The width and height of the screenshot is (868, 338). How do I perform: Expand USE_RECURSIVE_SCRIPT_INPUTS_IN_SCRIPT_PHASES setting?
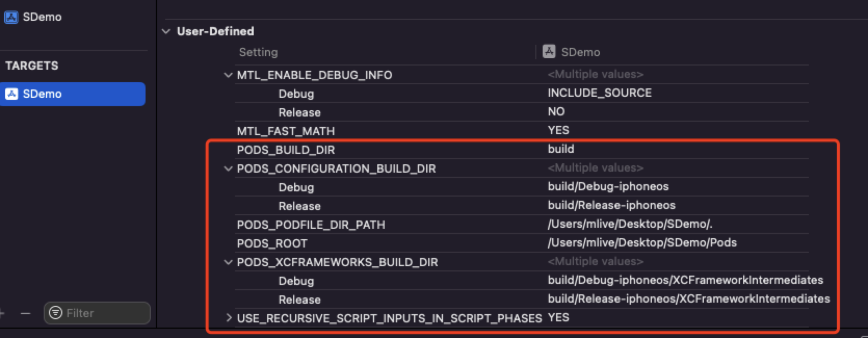pyautogui.click(x=229, y=318)
